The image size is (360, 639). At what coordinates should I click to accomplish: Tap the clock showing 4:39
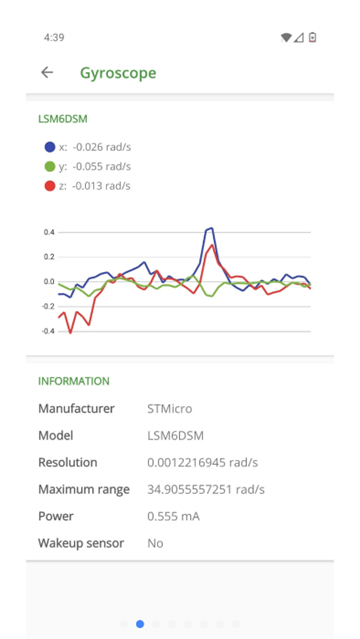(x=54, y=37)
